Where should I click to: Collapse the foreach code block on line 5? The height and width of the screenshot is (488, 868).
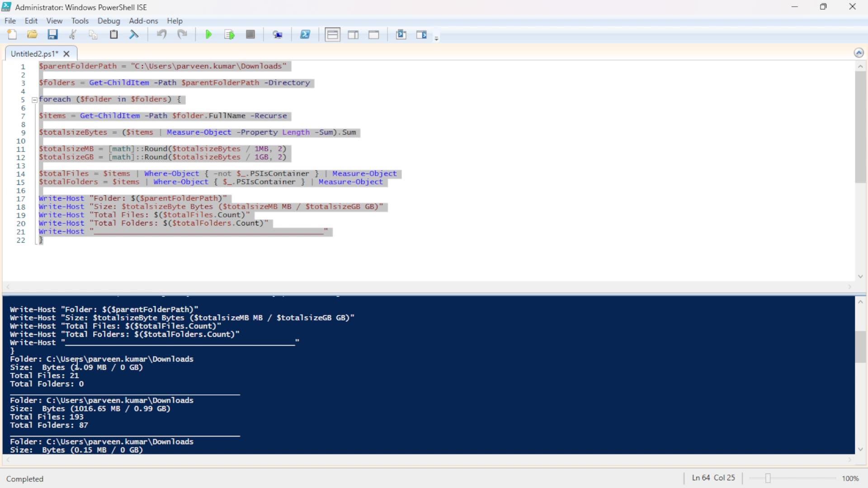pos(35,99)
